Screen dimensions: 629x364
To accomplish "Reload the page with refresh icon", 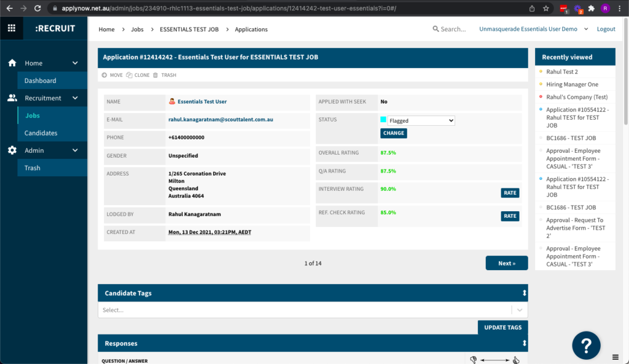I will [x=37, y=8].
